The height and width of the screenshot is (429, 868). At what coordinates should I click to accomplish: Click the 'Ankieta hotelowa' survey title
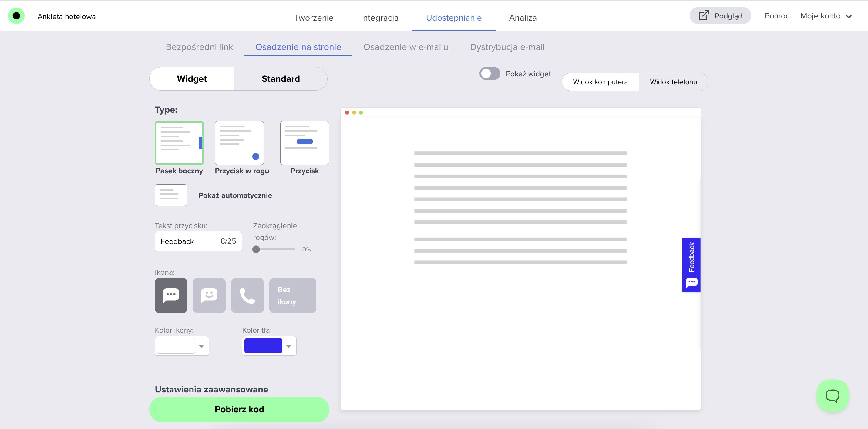[66, 16]
